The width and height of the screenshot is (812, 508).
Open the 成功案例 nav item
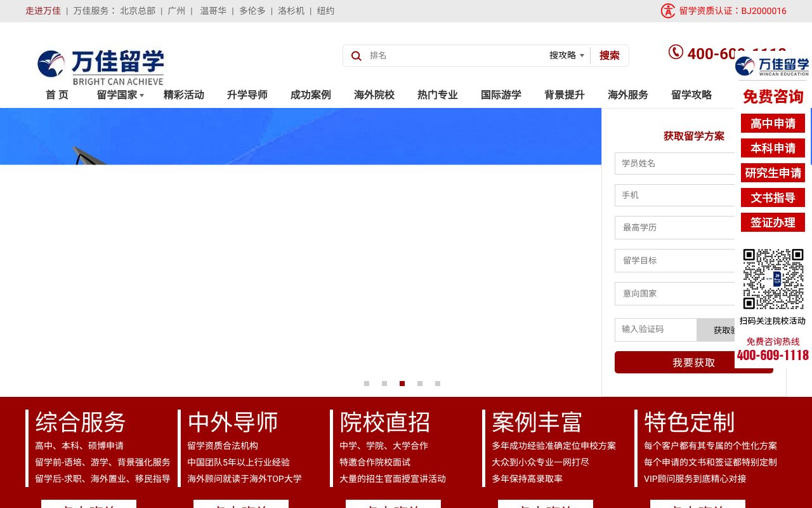pos(310,95)
